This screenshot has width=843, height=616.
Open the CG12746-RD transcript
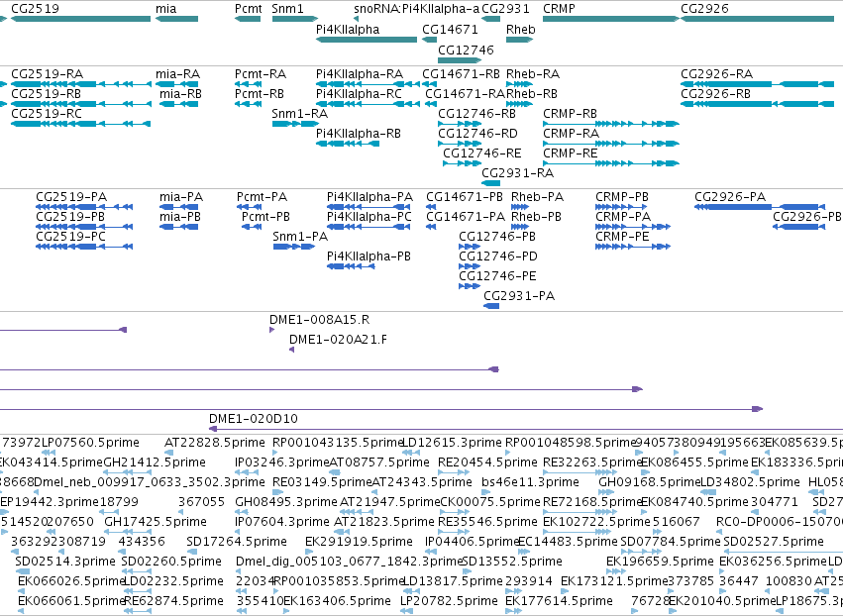pyautogui.click(x=460, y=144)
